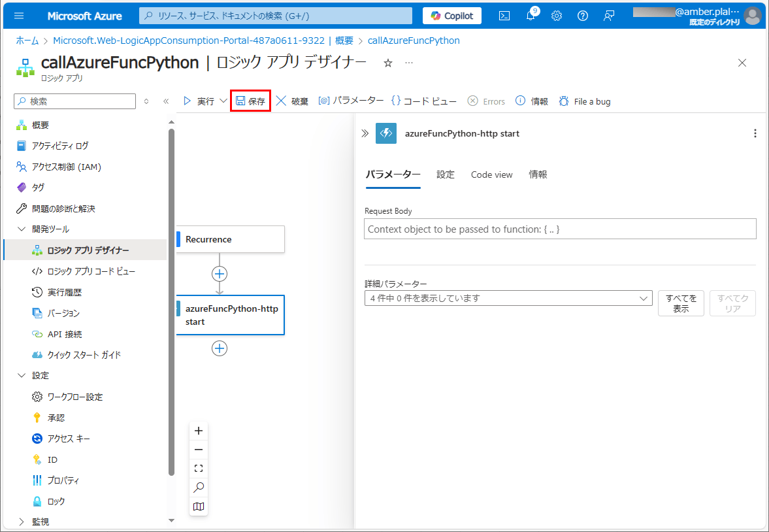Viewport: 769px width, 532px height.
Task: Click fit-to-view icon on canvas
Action: 199,468
